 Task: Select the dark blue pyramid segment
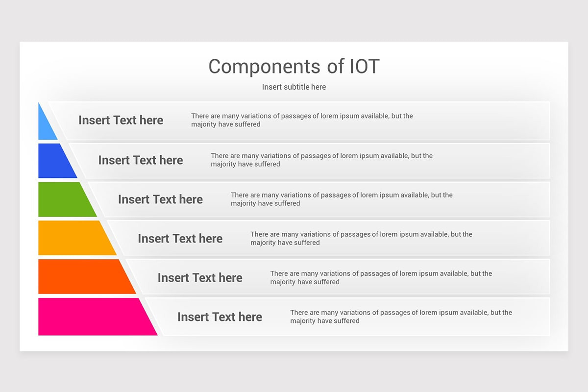54,161
